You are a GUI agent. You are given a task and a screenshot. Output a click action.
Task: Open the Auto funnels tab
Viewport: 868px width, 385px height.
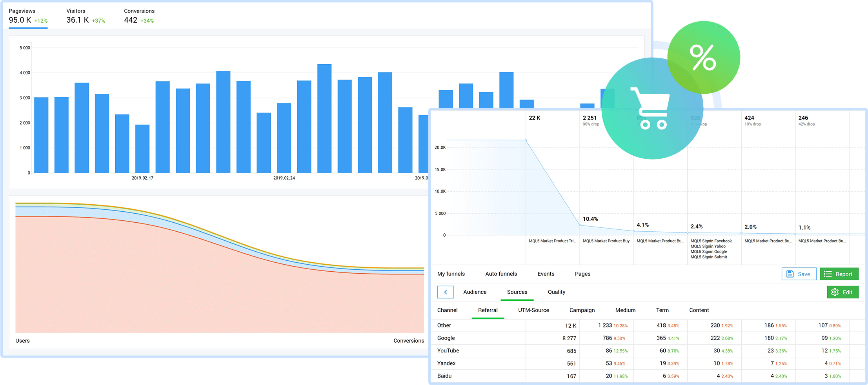[501, 274]
